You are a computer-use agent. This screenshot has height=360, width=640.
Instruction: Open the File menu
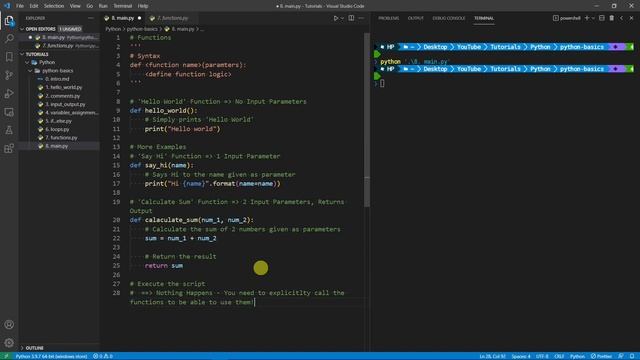[x=20, y=6]
